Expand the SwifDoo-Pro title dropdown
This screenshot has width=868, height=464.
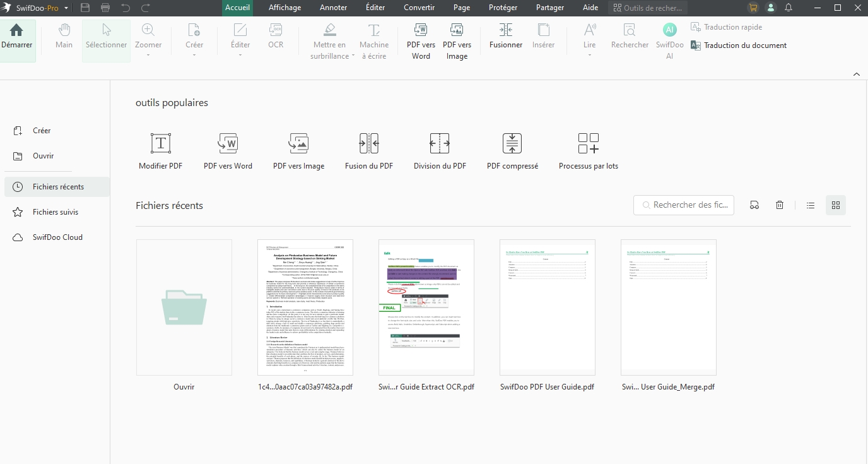click(x=66, y=8)
